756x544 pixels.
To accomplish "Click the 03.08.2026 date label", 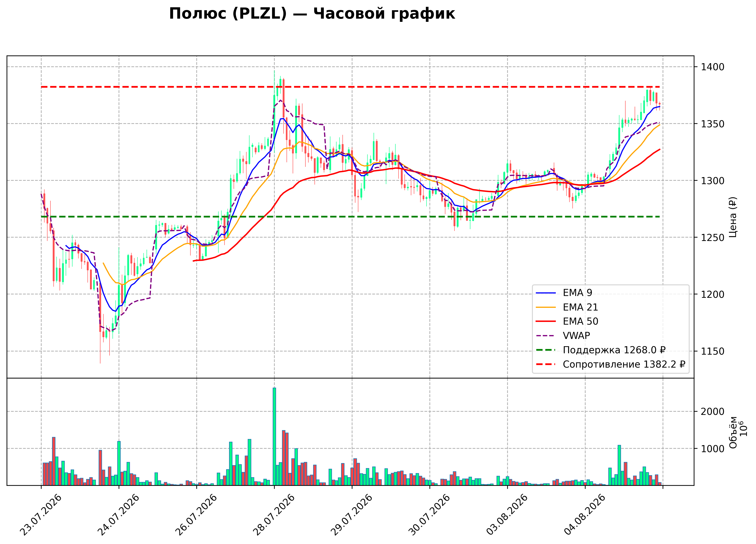I will click(x=508, y=515).
